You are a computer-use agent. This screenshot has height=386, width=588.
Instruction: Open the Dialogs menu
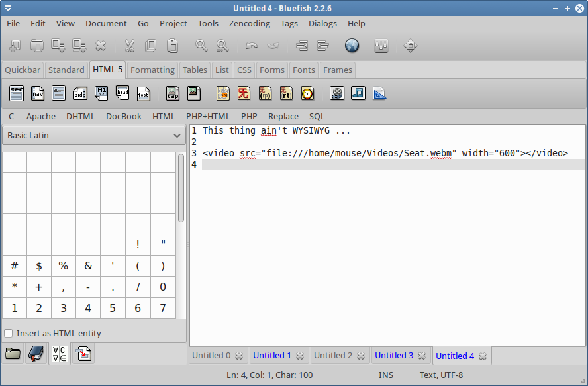[322, 24]
